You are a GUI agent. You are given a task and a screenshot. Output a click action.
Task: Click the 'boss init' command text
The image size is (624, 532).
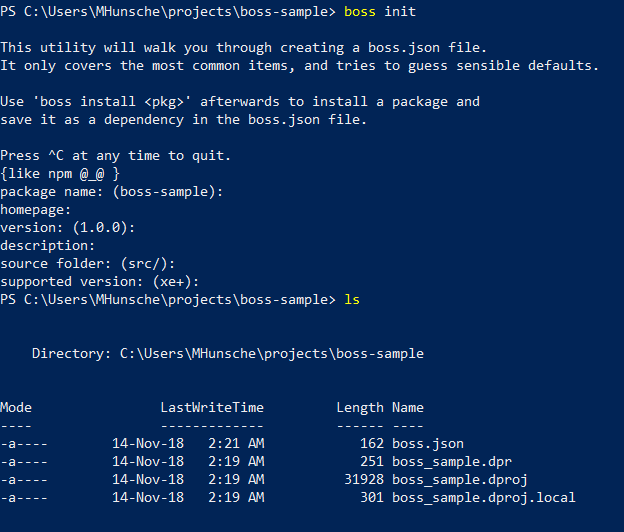pos(380,12)
